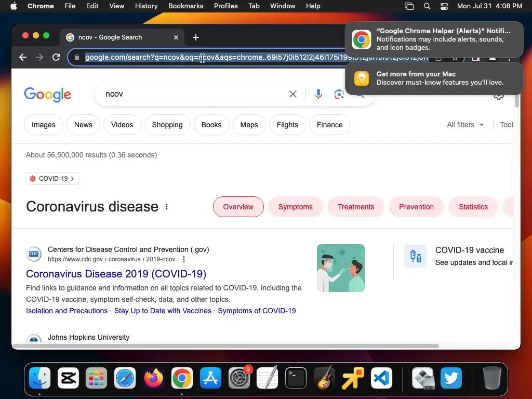Image resolution: width=532 pixels, height=399 pixels.
Task: Open Symptoms of COVID-19 sublink
Action: coord(257,311)
